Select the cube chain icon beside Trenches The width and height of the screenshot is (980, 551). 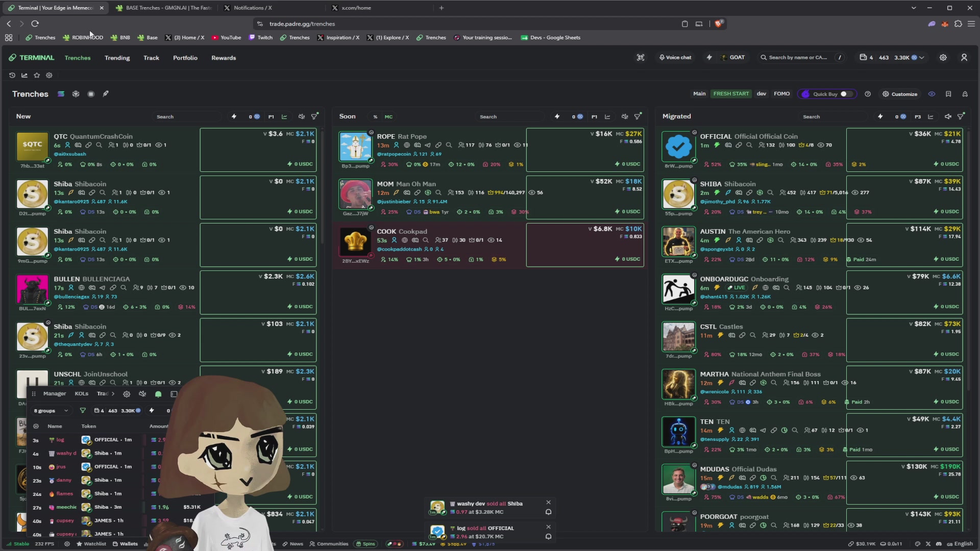(76, 94)
